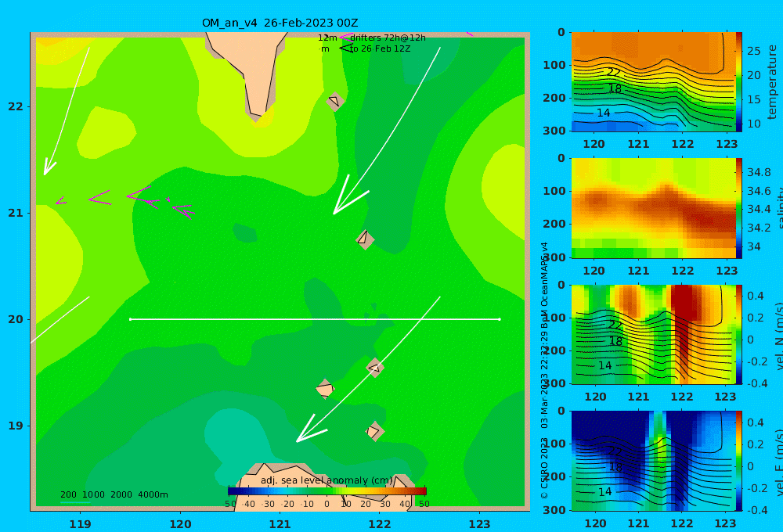Select the vel. E colorbar
Viewport: 783px width, 532px height.
(738, 461)
